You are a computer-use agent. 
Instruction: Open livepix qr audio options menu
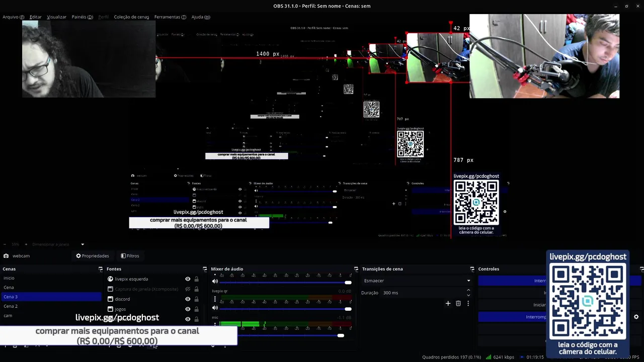[215, 299]
